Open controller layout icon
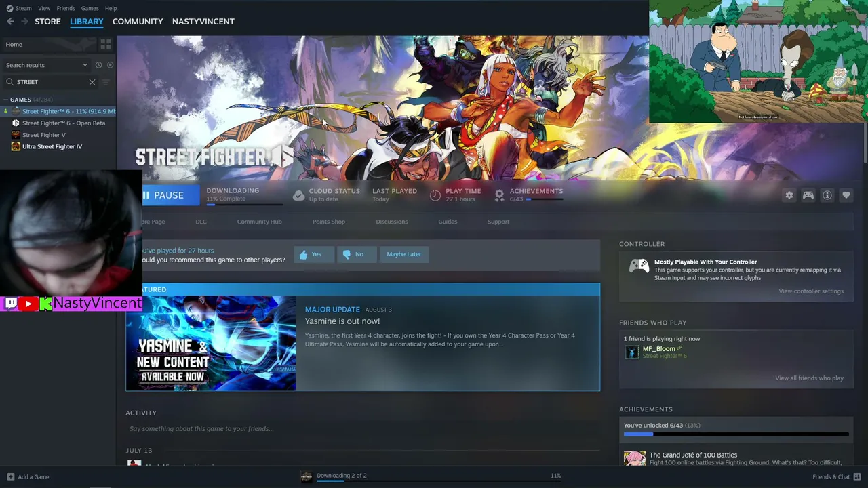Viewport: 868px width, 488px height. (x=808, y=195)
